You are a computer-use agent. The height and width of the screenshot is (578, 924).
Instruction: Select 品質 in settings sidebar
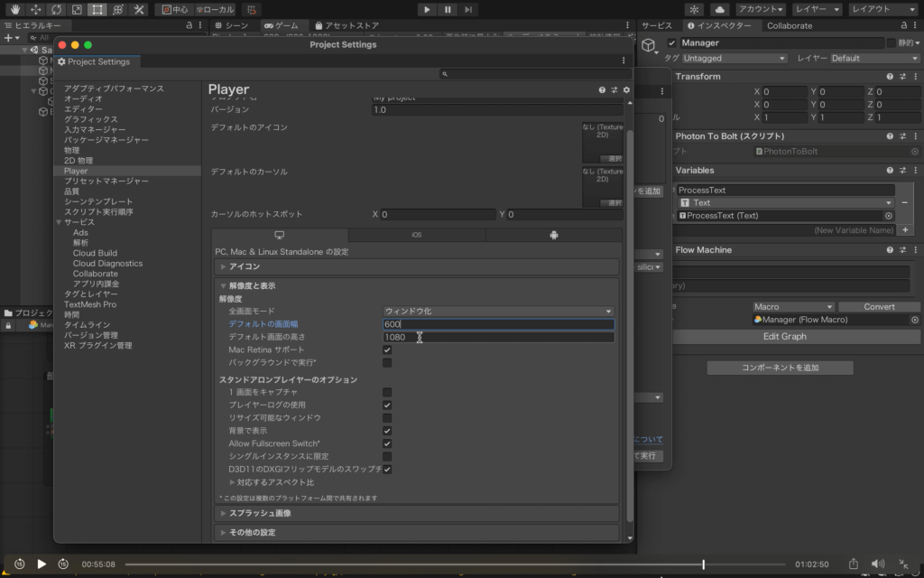(71, 191)
